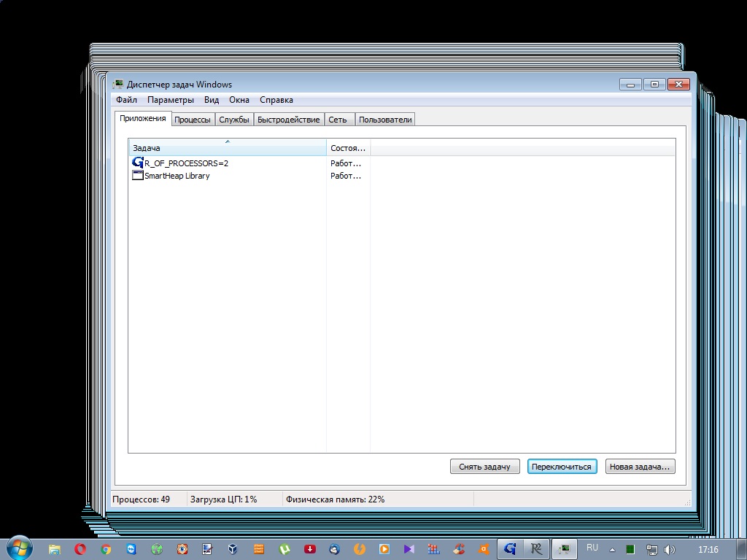Click the Снять задачу button

click(x=484, y=467)
